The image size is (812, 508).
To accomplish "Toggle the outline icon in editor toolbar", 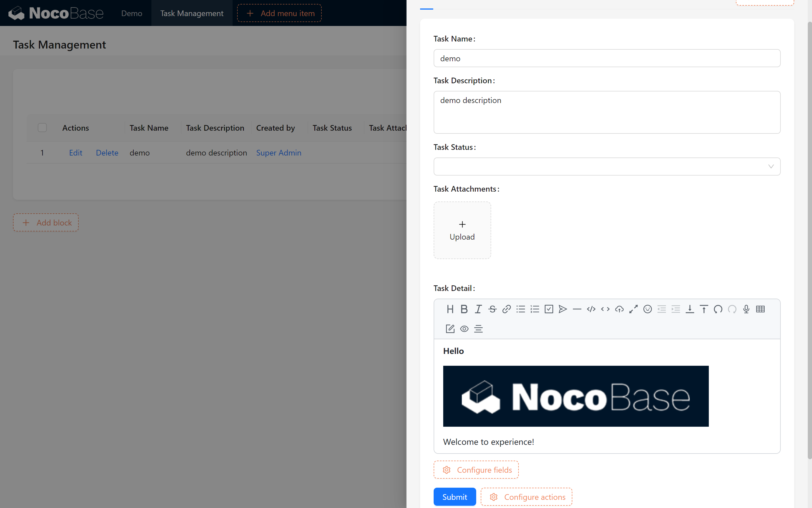I will 478,329.
